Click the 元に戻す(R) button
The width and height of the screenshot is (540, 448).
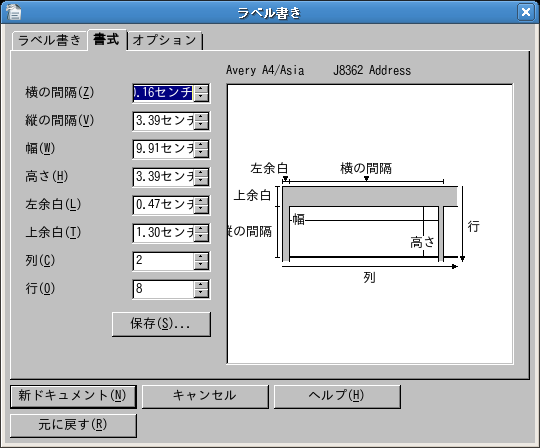(73, 426)
